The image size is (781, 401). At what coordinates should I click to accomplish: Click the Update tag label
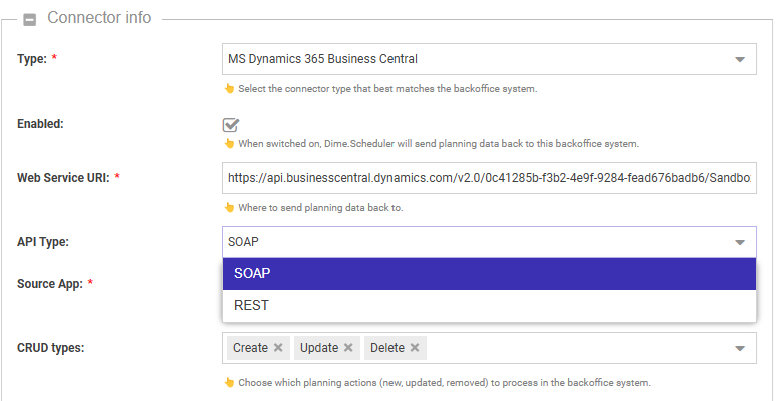click(319, 348)
